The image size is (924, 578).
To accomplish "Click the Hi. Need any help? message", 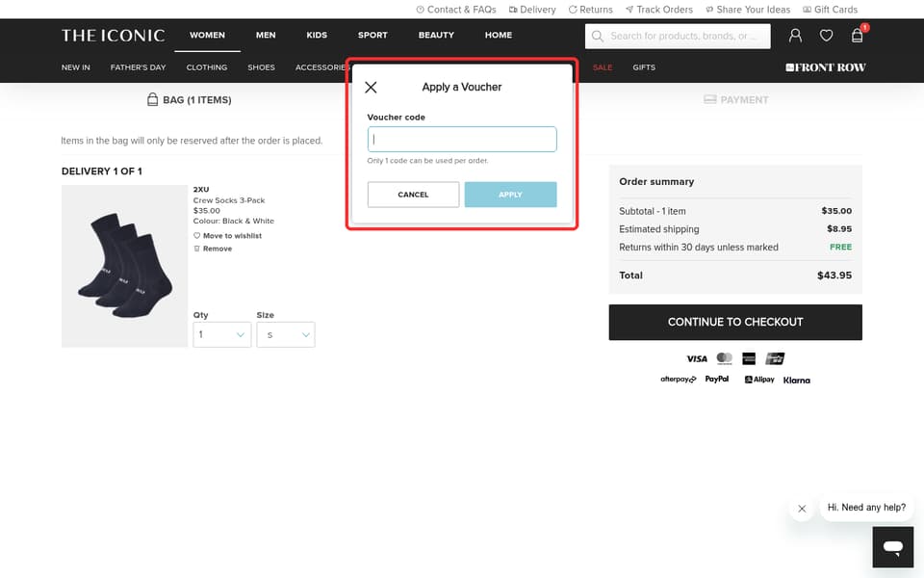I will [x=866, y=508].
